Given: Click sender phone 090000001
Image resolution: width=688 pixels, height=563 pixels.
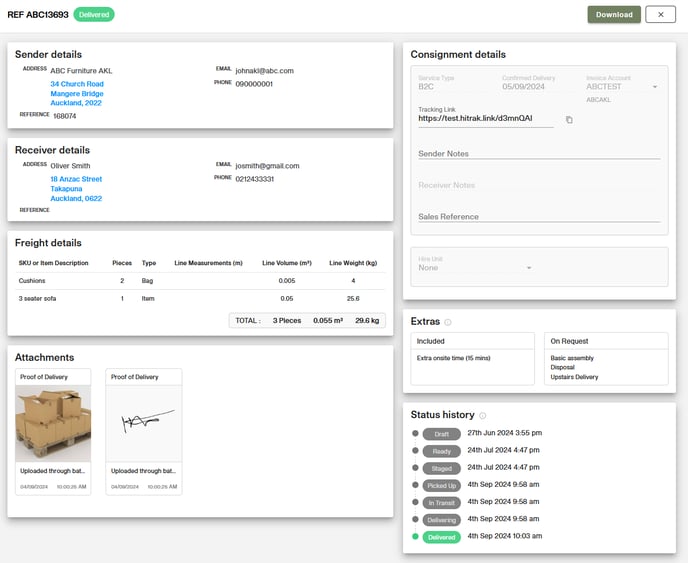Looking at the screenshot, I should tap(254, 84).
